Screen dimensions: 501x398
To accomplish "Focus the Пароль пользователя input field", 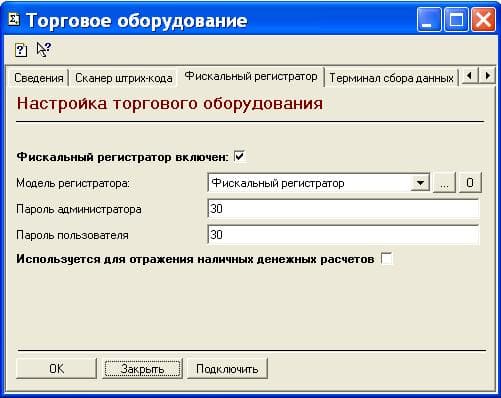I will pyautogui.click(x=343, y=235).
